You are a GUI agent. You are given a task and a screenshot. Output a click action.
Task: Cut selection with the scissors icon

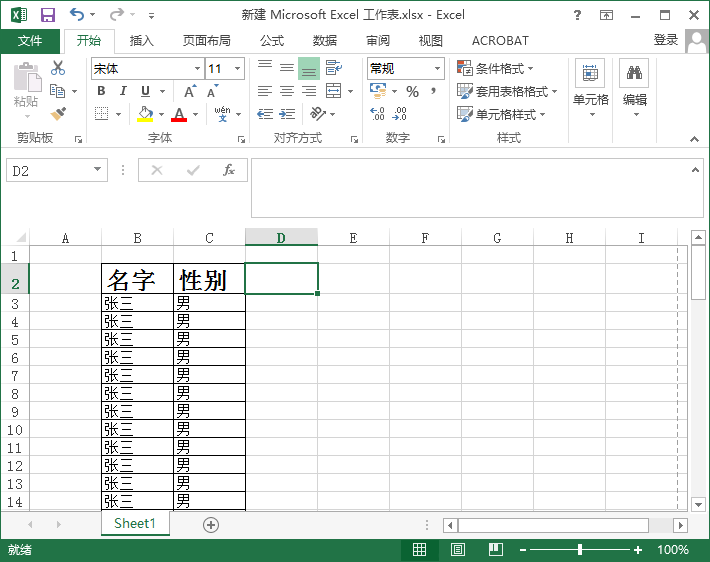click(58, 68)
